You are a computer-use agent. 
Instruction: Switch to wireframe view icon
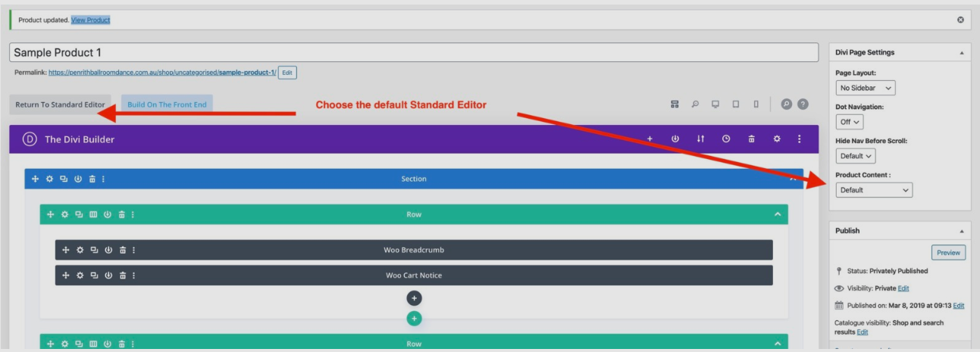pos(675,104)
